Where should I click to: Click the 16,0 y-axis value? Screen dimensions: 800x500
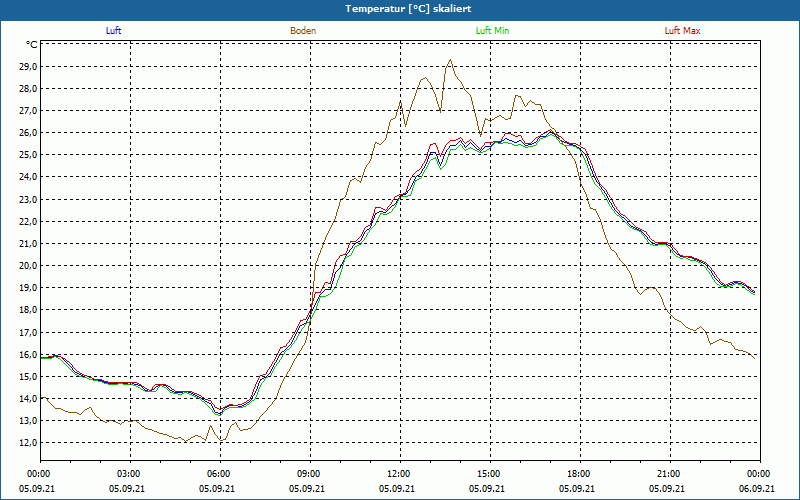(28, 355)
